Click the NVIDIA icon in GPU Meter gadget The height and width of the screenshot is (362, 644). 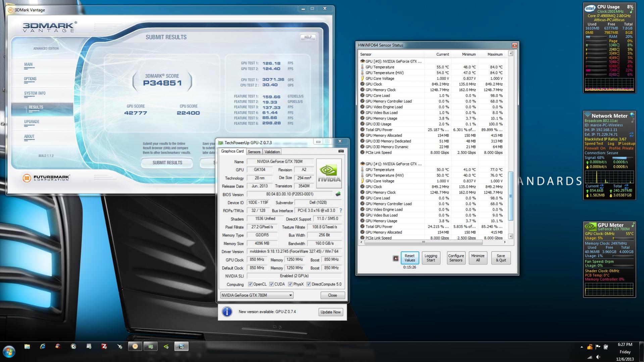point(590,226)
